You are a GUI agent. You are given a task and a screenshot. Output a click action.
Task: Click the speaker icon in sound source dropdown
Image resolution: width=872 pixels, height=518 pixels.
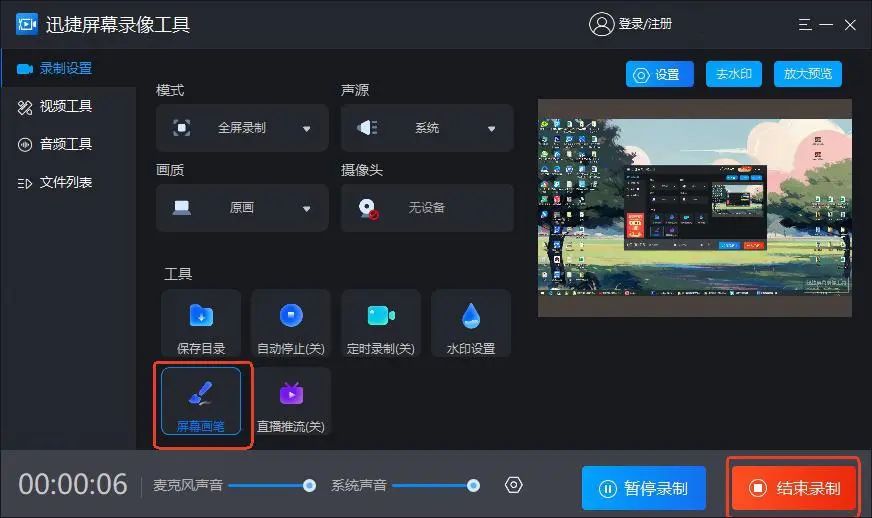[x=367, y=128]
